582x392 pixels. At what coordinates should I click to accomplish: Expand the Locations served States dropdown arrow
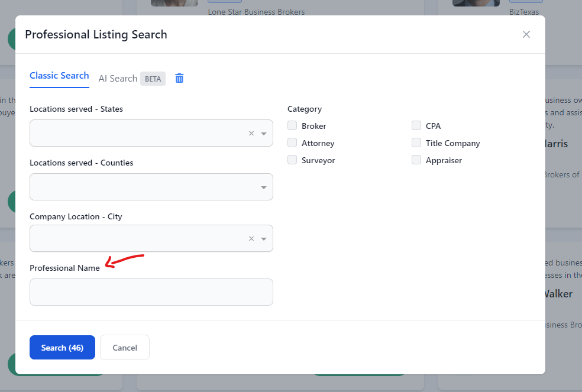coord(264,134)
